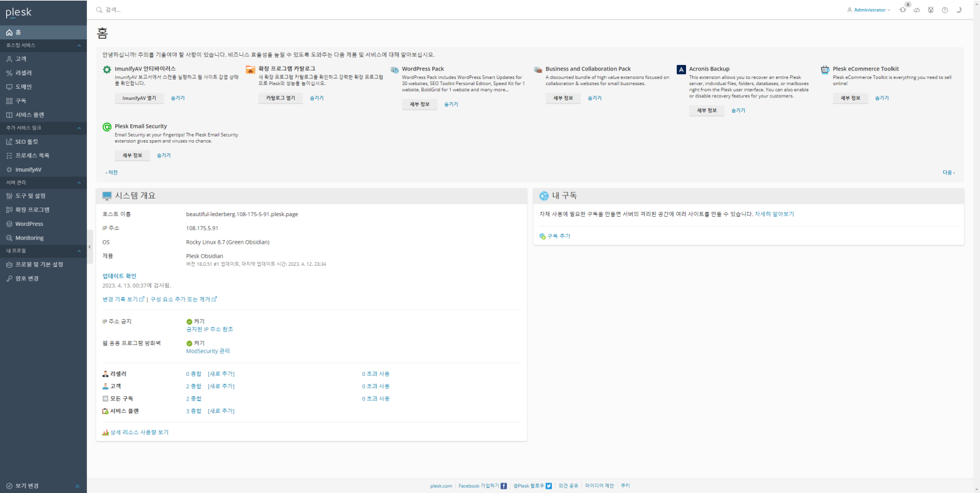Open the Administrator account dropdown

tap(869, 10)
